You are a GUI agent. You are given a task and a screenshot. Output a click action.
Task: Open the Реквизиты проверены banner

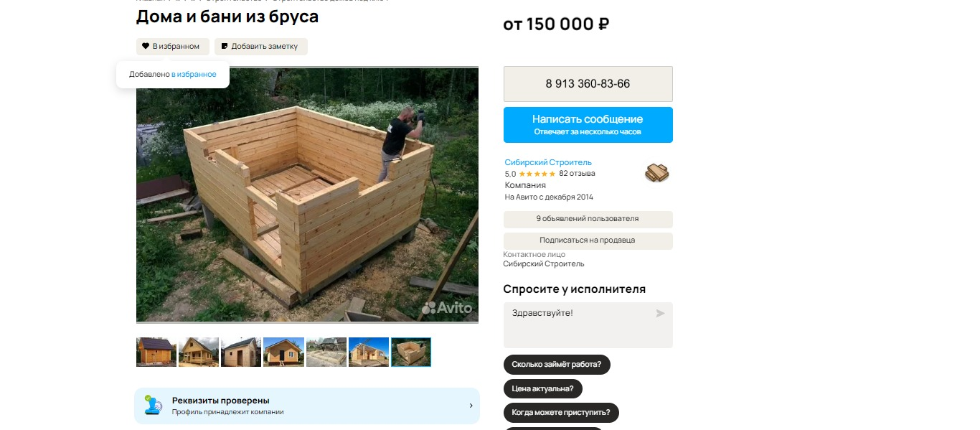pyautogui.click(x=307, y=406)
